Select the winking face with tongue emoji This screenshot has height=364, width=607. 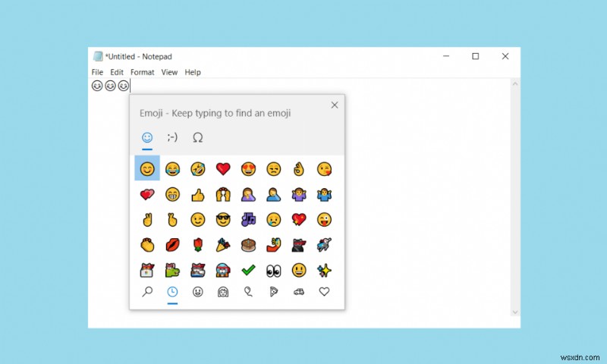pyautogui.click(x=324, y=219)
